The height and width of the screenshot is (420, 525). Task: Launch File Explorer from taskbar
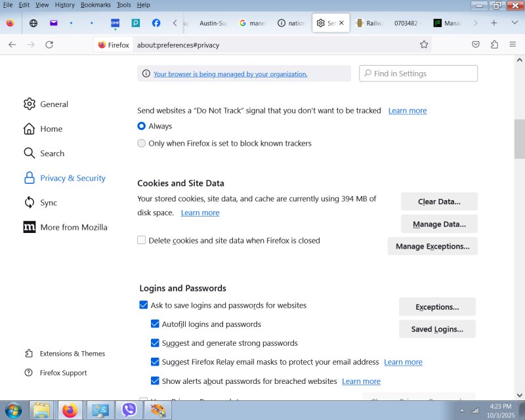pos(41,410)
